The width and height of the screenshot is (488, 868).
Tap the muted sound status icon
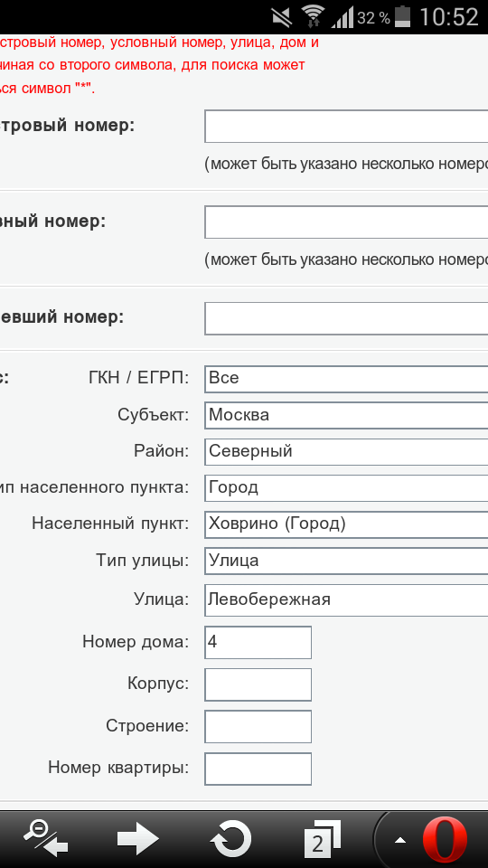283,17
